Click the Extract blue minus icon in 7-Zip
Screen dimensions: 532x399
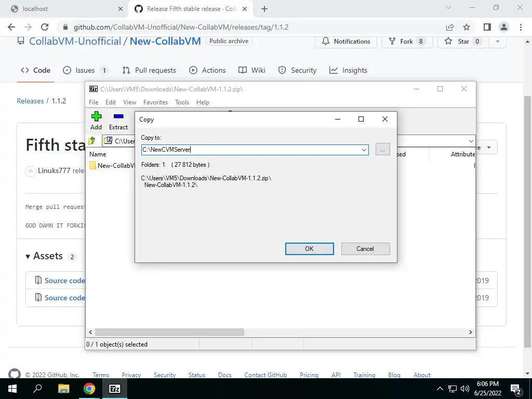coord(118,116)
